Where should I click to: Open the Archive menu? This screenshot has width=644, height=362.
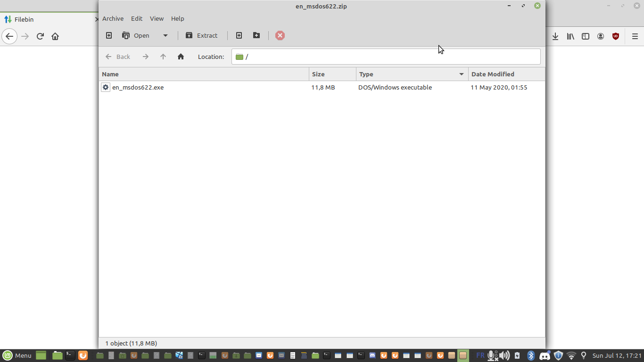pos(113,18)
